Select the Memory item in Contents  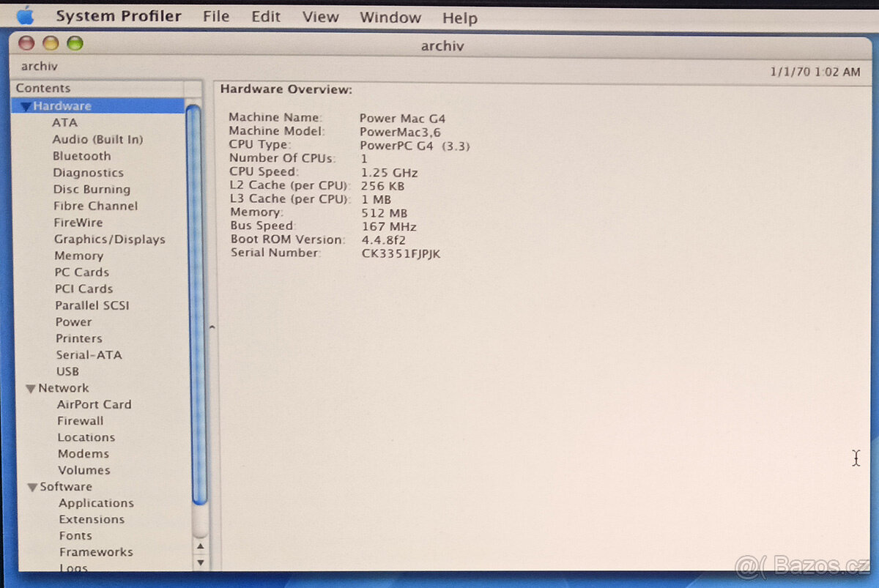tap(78, 256)
